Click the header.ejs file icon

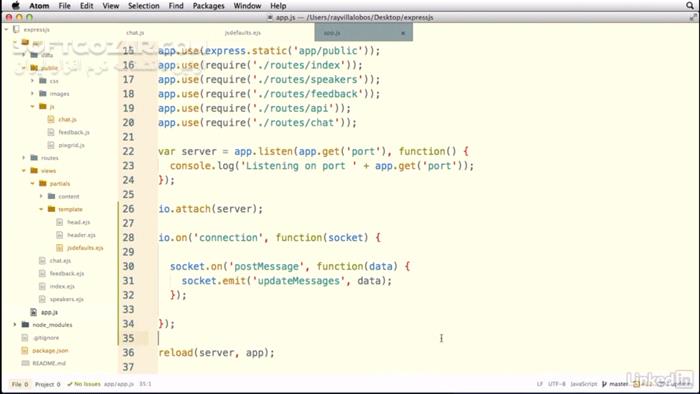[x=60, y=235]
